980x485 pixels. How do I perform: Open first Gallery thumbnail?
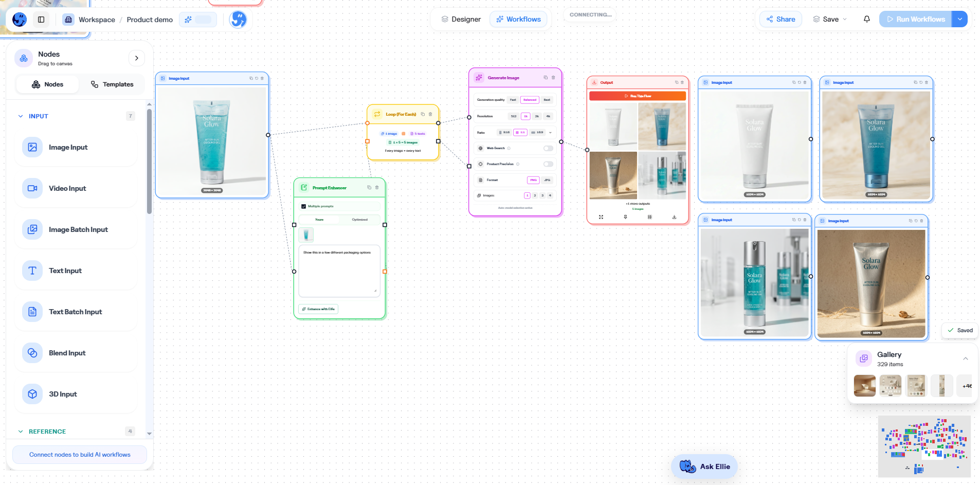tap(865, 386)
